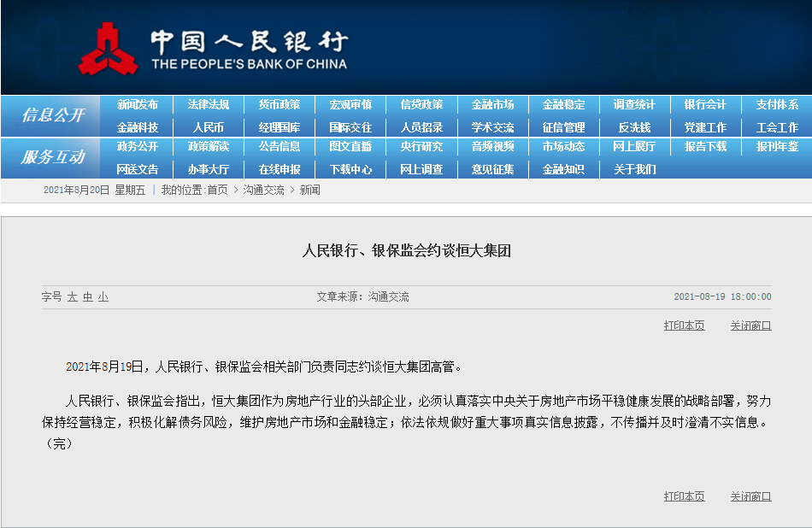Open 音频视频 section
The width and height of the screenshot is (812, 528).
tap(492, 146)
